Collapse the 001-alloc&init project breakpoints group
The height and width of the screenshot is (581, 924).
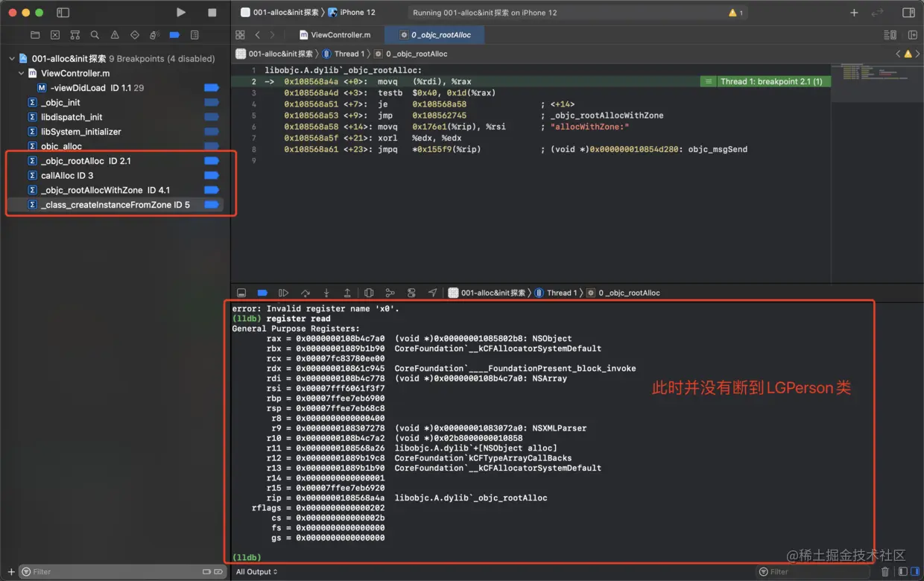click(12, 59)
